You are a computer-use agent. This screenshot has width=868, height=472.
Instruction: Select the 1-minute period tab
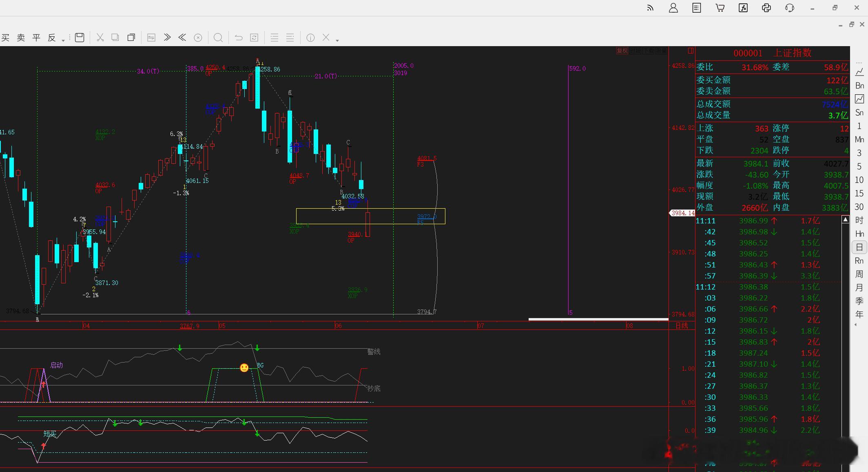click(859, 126)
